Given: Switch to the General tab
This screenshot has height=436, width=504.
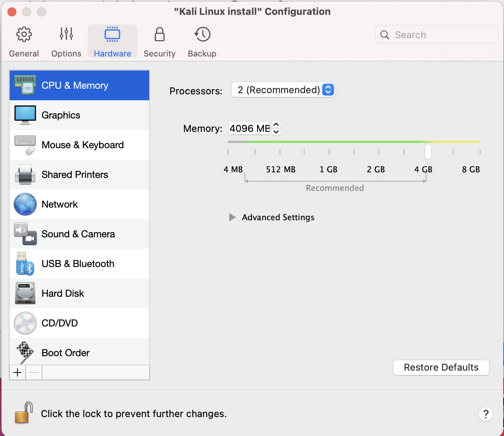Looking at the screenshot, I should (x=24, y=42).
